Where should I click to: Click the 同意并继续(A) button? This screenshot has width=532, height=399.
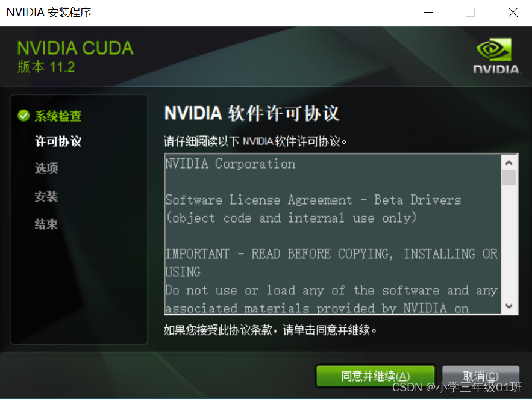tap(375, 375)
